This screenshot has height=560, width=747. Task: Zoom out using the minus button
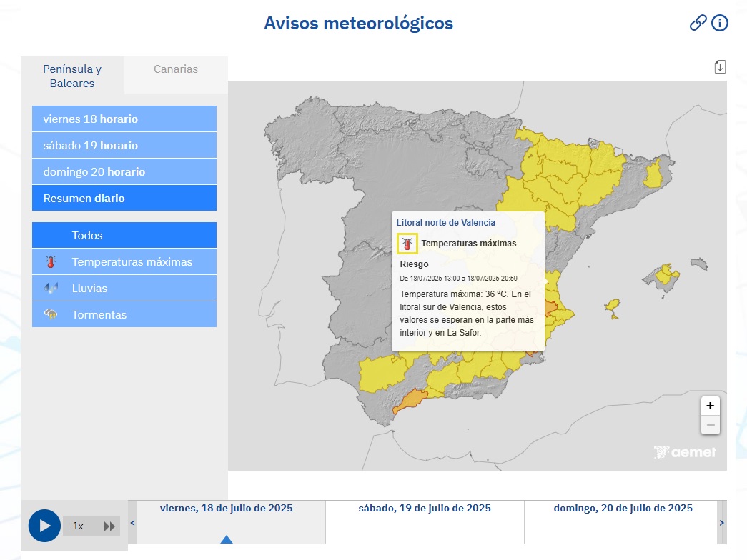click(x=710, y=424)
